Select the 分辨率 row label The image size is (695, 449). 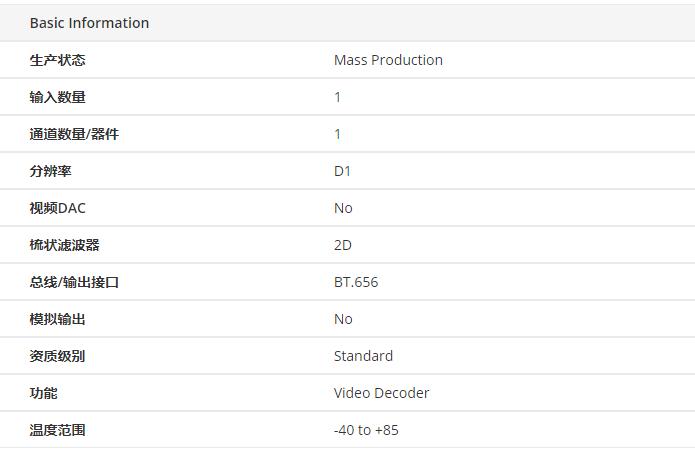pyautogui.click(x=51, y=171)
